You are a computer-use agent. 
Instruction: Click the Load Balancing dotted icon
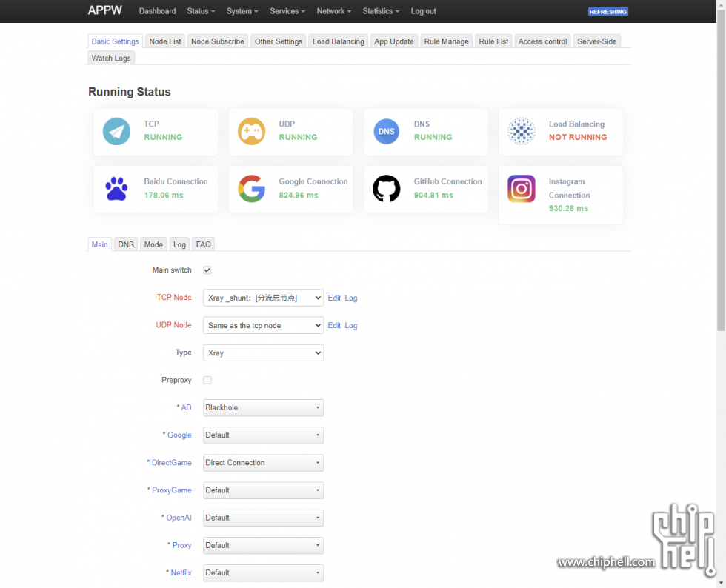tap(522, 132)
